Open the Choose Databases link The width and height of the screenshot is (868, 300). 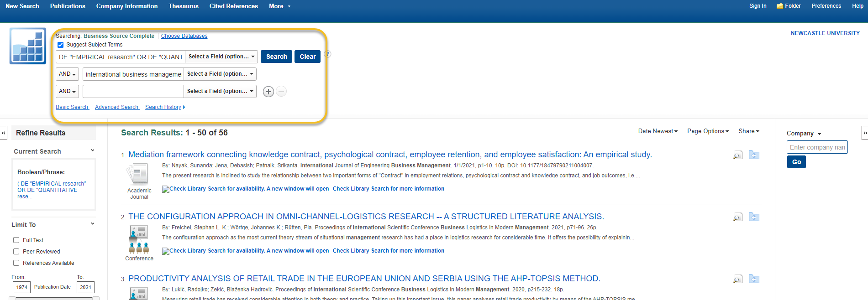click(184, 36)
